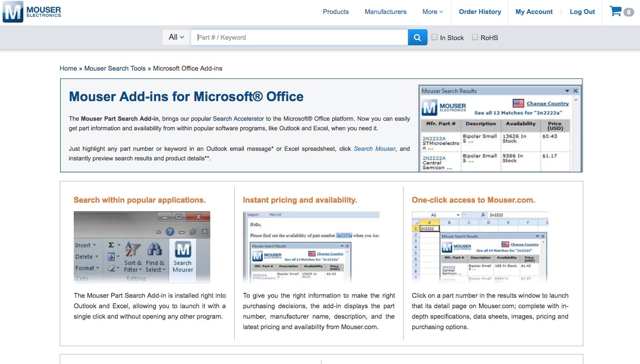640x364 pixels.
Task: Go to Home breadcrumb link
Action: [x=68, y=68]
